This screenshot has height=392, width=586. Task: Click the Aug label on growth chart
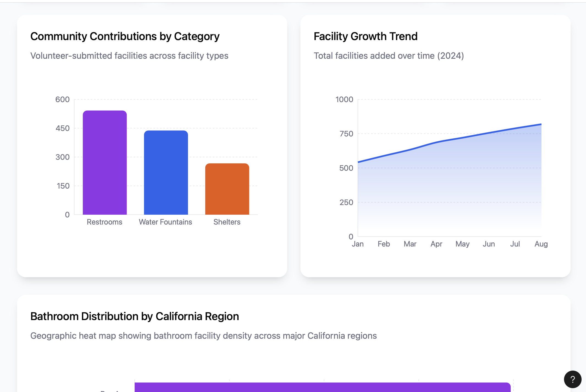click(541, 244)
